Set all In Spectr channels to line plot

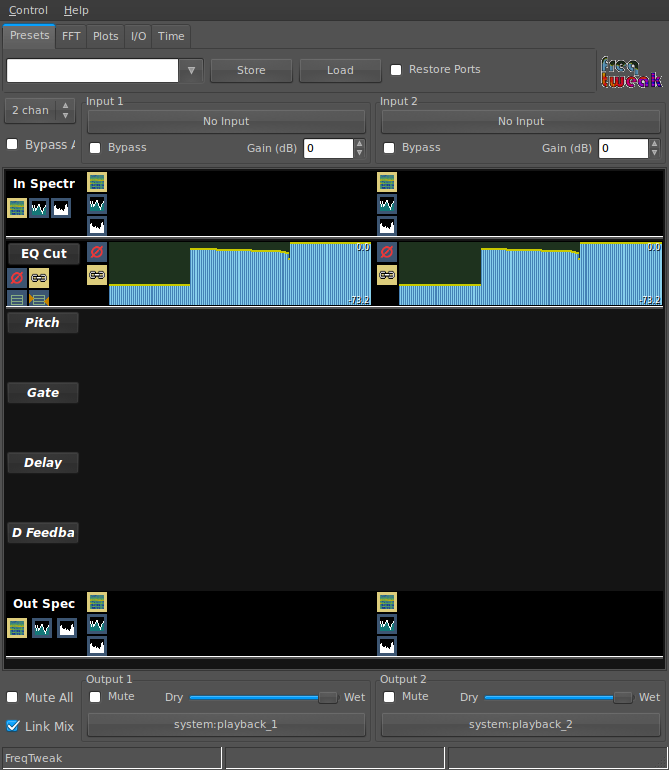pyautogui.click(x=39, y=208)
